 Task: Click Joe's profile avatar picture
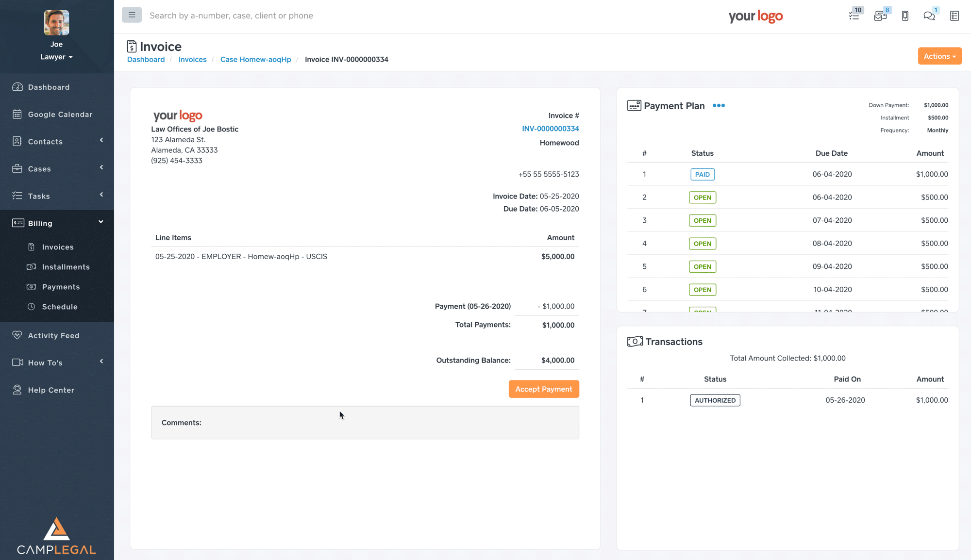(x=56, y=23)
